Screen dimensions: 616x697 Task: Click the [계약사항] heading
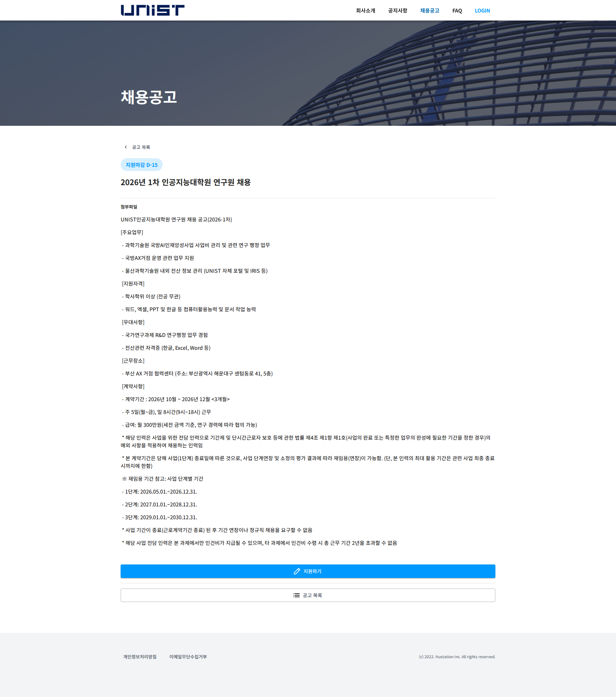[133, 386]
